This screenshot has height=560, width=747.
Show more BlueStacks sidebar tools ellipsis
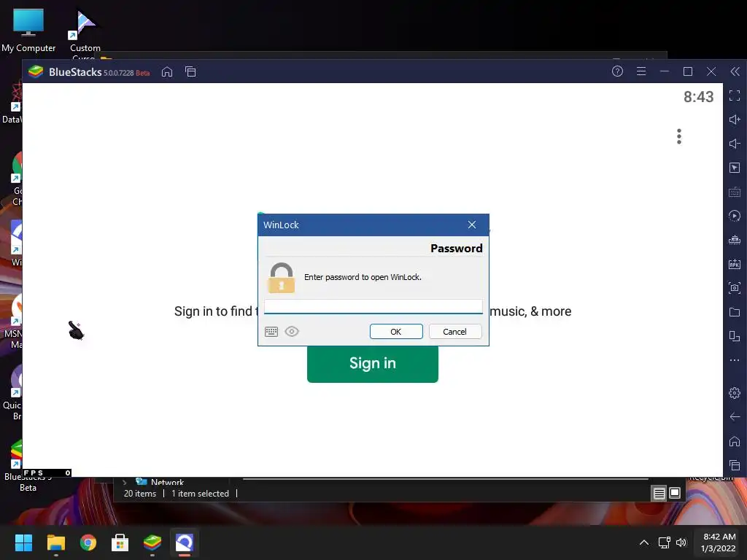point(735,360)
